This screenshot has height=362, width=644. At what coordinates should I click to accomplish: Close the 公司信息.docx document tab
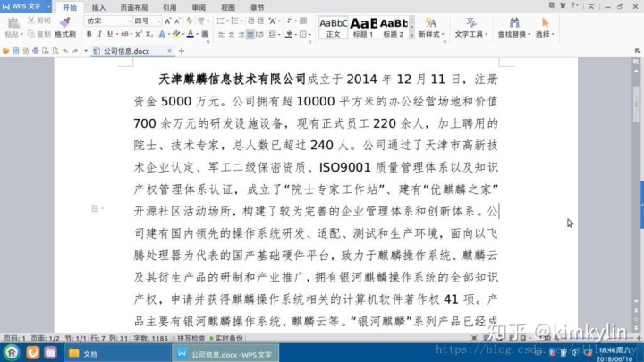point(169,50)
